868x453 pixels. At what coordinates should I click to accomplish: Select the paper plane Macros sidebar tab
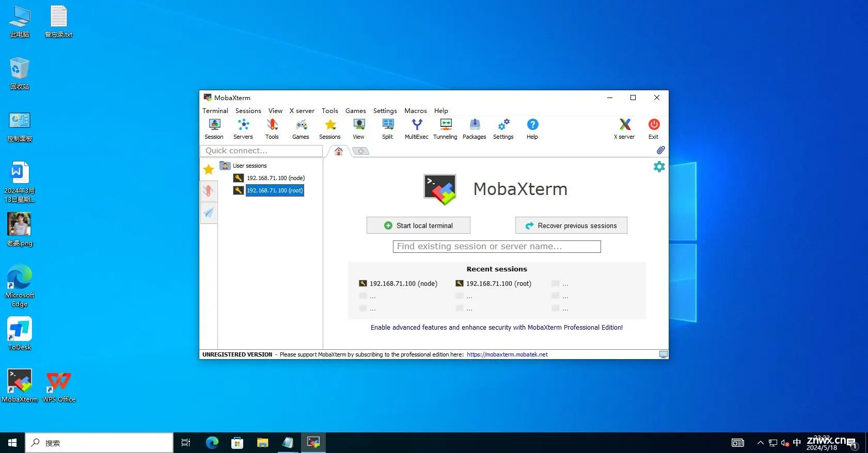tap(209, 213)
